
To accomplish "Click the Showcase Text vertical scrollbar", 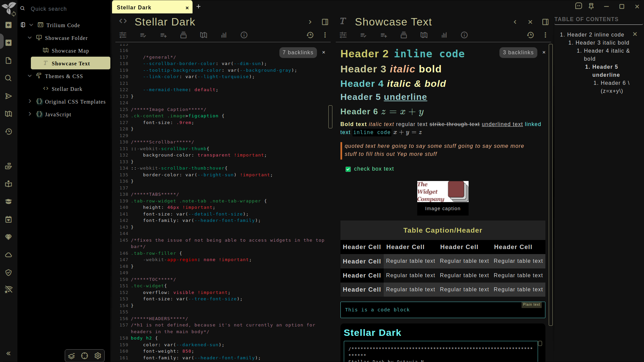I will point(550,184).
